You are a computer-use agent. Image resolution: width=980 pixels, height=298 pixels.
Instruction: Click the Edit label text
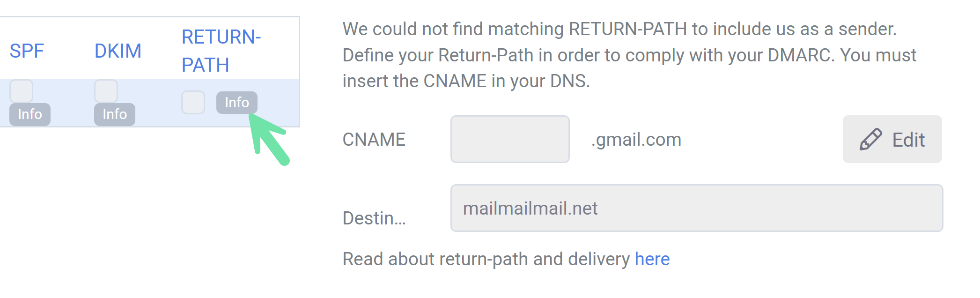click(908, 140)
